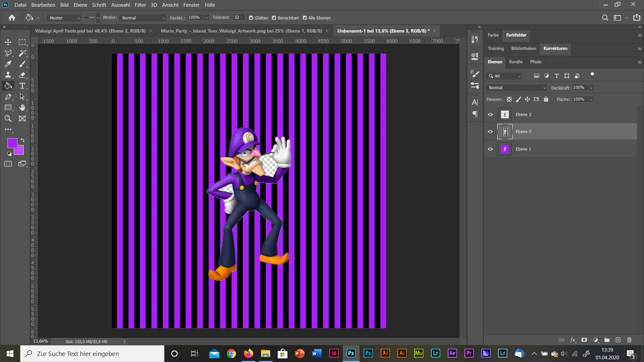Select the Move tool

8,42
